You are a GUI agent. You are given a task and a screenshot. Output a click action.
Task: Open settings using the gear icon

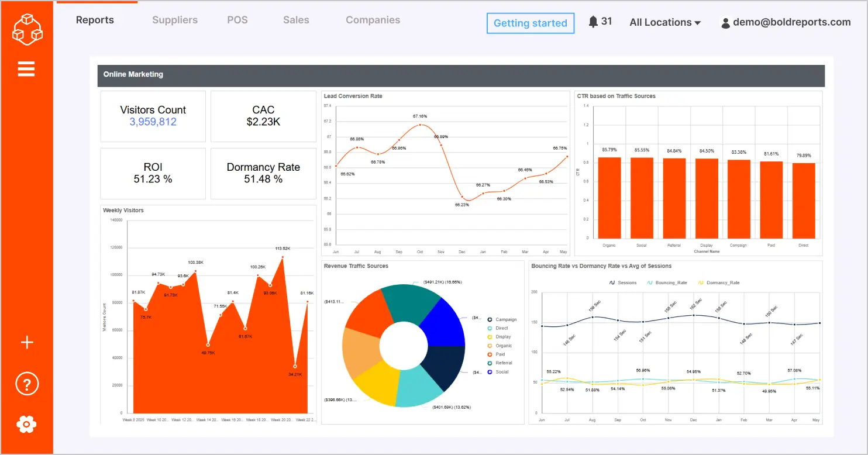pyautogui.click(x=27, y=424)
